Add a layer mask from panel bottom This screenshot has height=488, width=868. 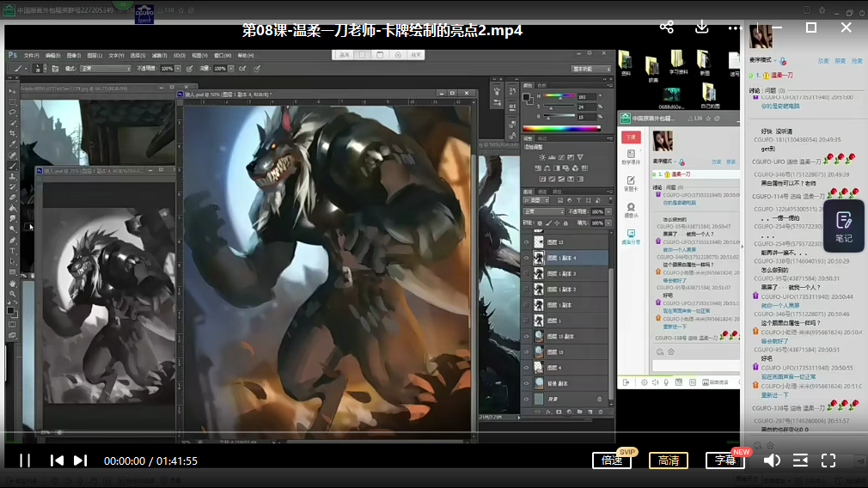click(x=559, y=412)
